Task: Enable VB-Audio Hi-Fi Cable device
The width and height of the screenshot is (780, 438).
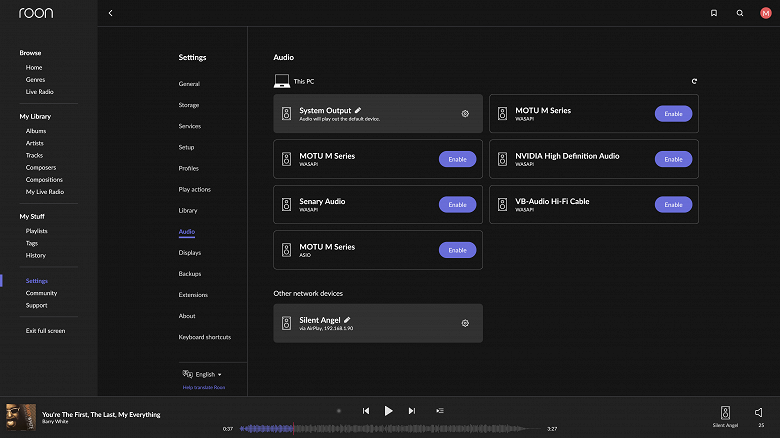Action: (x=673, y=204)
